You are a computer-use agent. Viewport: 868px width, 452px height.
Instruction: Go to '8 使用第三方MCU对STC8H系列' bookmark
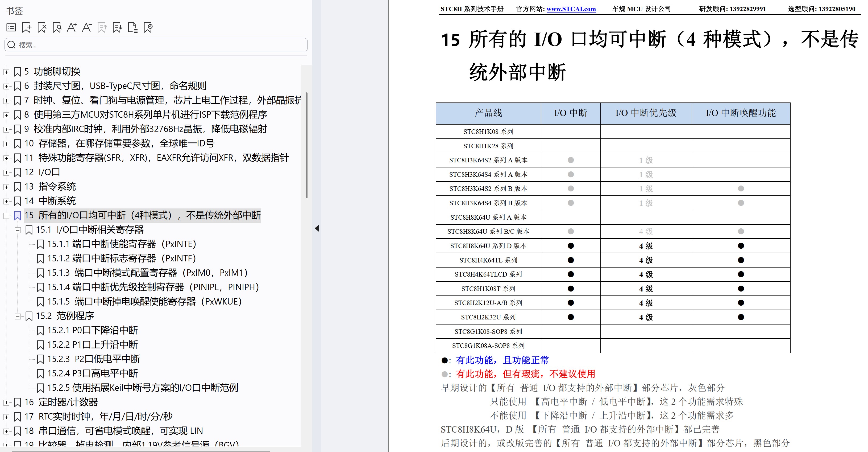(x=146, y=115)
